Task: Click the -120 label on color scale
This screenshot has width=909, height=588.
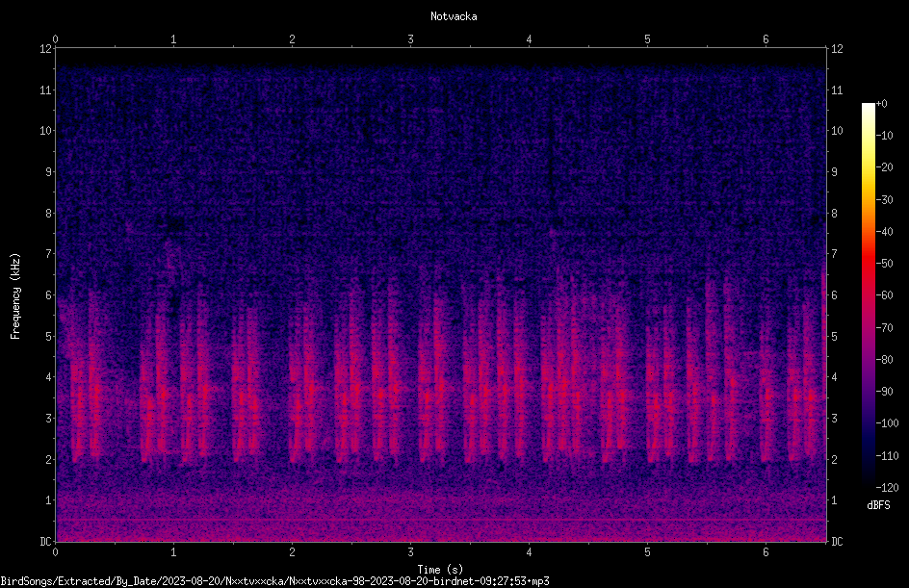Action: (887, 487)
